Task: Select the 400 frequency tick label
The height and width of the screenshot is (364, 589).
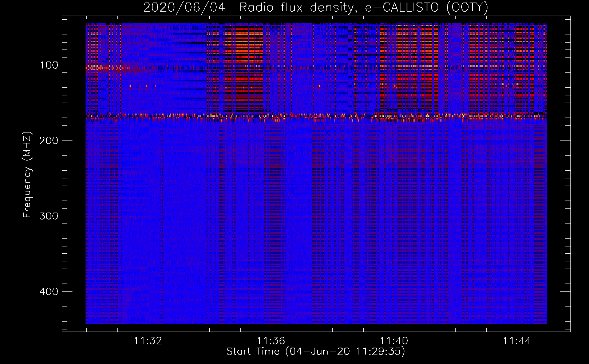Action: pos(49,292)
